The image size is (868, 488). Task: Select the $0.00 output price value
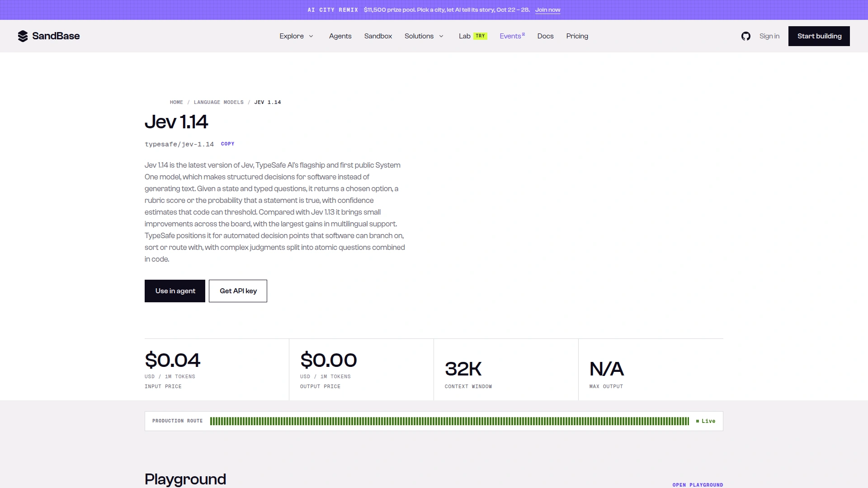[x=329, y=360]
